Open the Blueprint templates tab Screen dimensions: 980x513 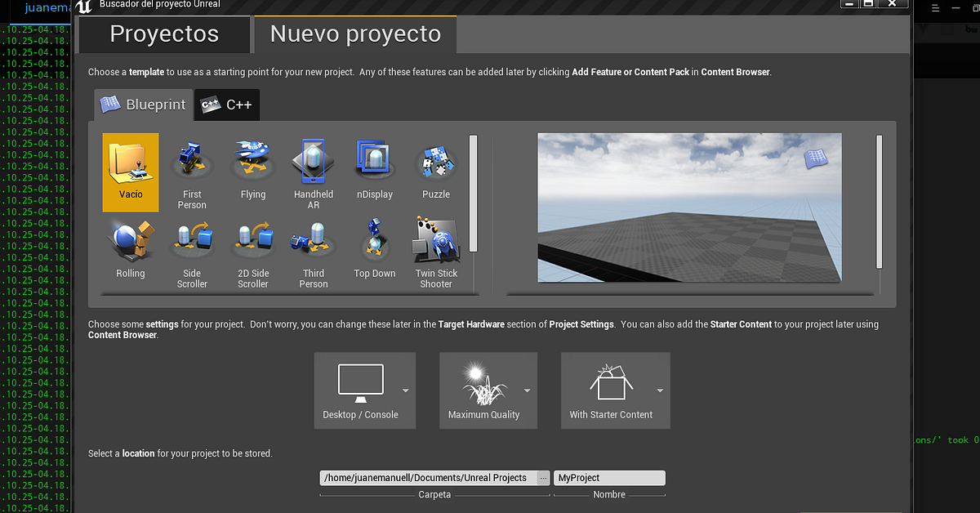pos(144,105)
